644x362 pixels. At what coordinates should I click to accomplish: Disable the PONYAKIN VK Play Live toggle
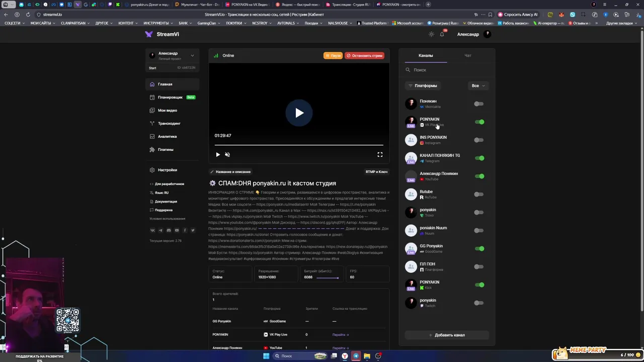[x=479, y=122]
